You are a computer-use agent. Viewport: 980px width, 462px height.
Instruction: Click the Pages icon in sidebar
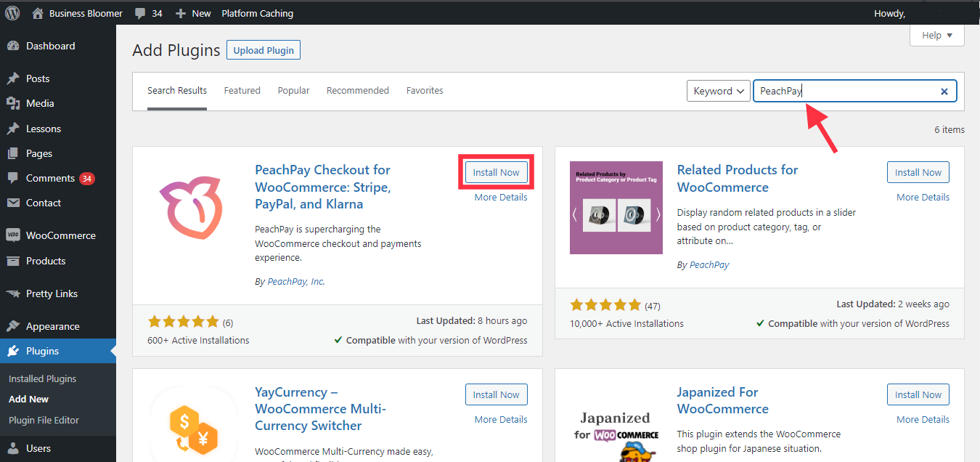coord(13,153)
